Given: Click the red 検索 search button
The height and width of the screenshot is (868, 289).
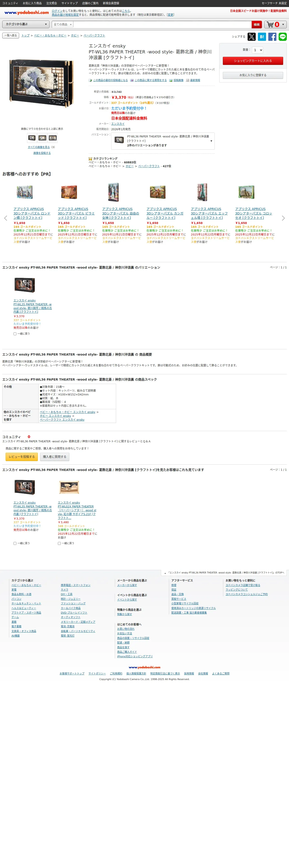Looking at the screenshot, I should (257, 25).
